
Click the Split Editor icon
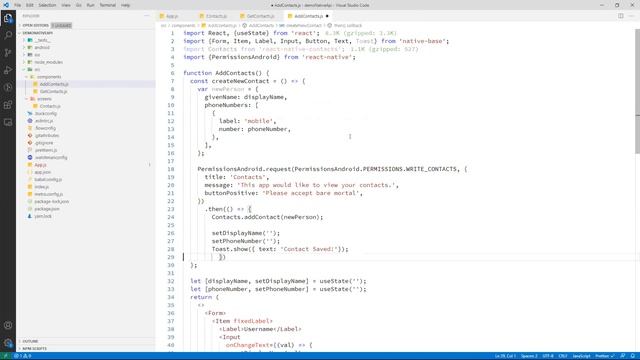pyautogui.click(x=620, y=16)
